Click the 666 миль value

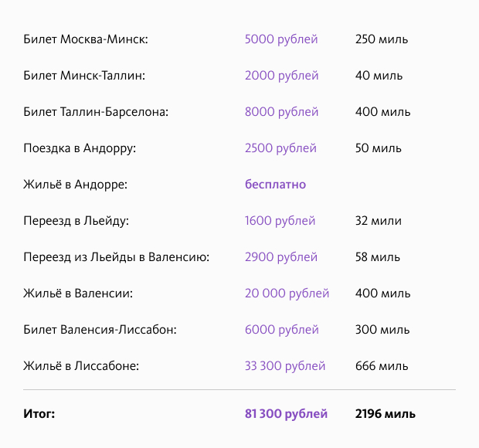pyautogui.click(x=382, y=366)
